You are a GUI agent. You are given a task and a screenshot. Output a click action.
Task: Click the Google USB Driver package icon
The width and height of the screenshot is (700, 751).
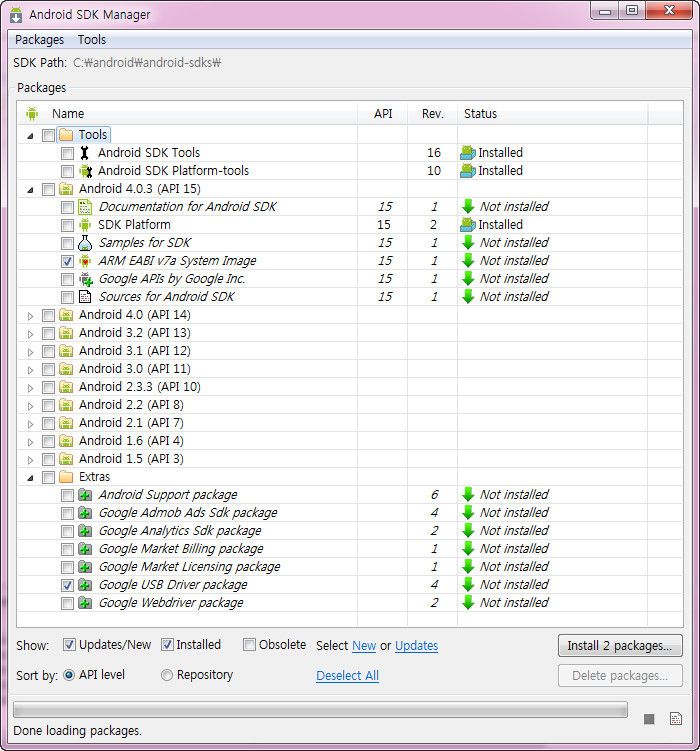pyautogui.click(x=85, y=585)
